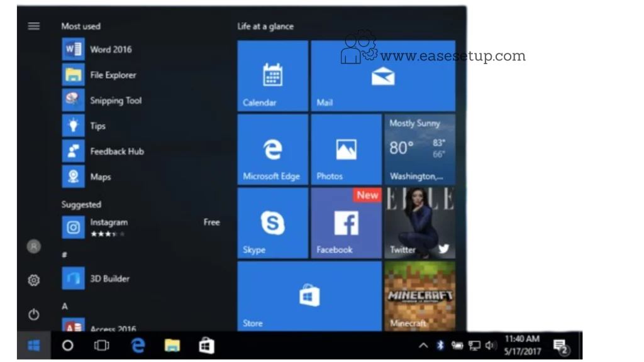Open the Store from the taskbar
This screenshot has width=644, height=362.
tap(206, 346)
